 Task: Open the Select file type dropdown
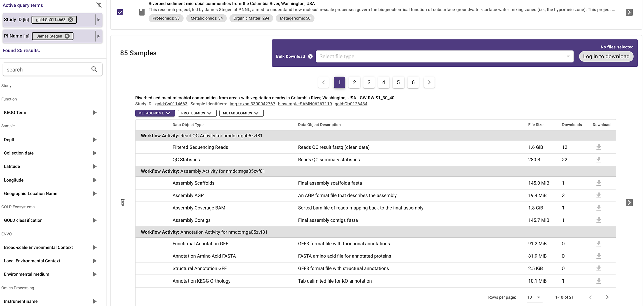(x=444, y=56)
